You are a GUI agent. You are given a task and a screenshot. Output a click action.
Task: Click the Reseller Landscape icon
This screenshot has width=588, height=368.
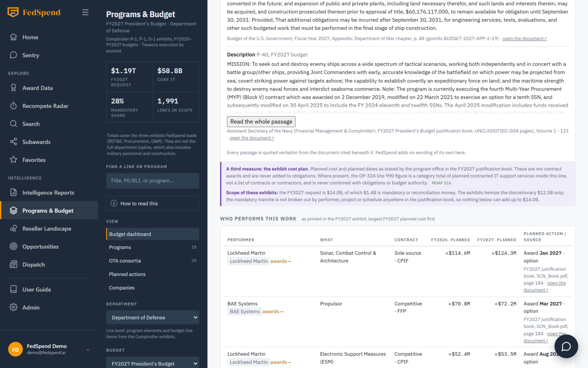point(13,228)
